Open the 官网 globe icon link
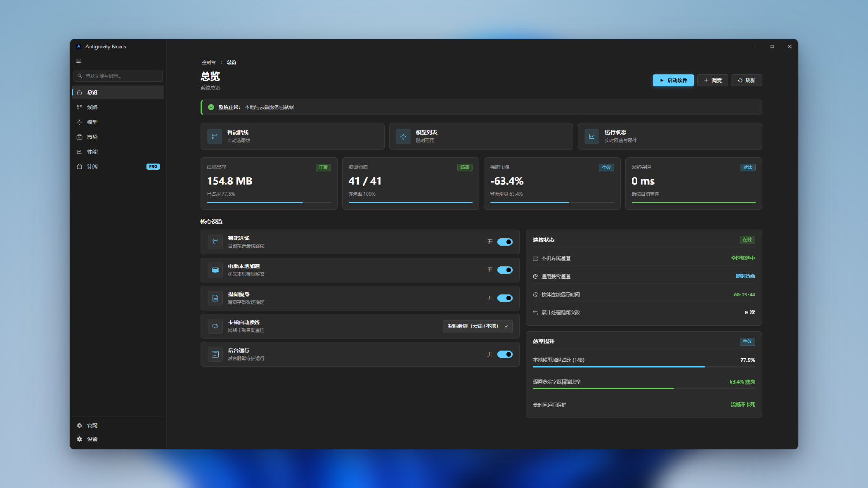 coord(80,426)
